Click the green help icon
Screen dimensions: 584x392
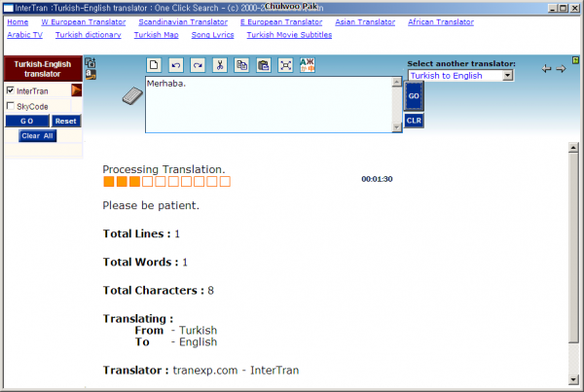575,60
